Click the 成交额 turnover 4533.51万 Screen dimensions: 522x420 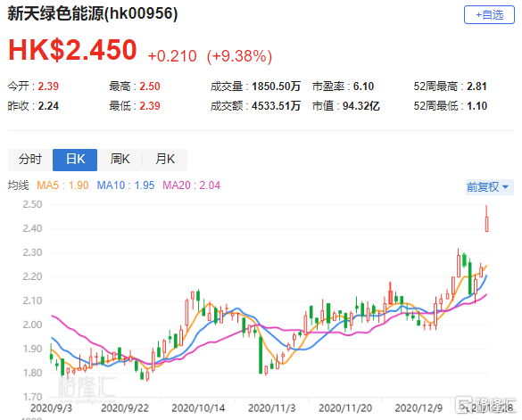(x=276, y=106)
